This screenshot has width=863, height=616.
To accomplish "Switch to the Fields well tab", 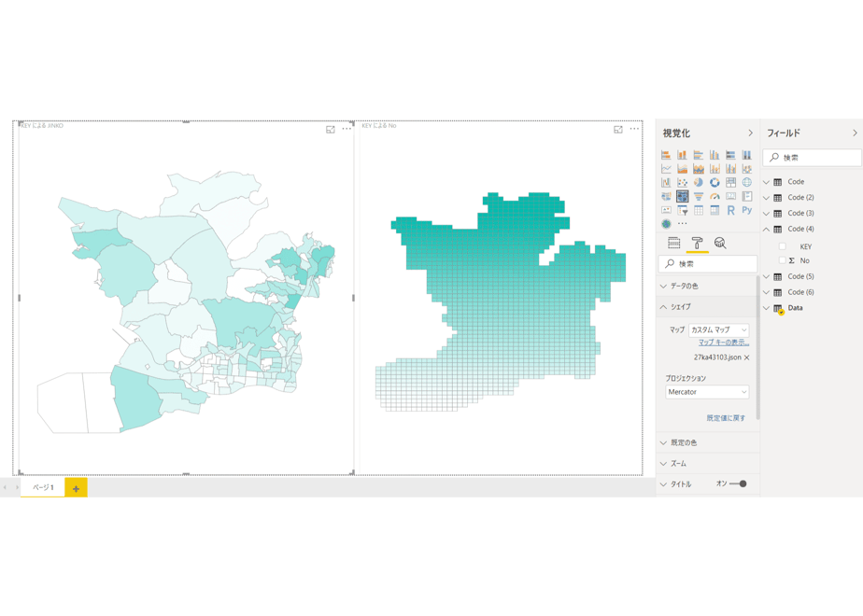I will click(673, 243).
